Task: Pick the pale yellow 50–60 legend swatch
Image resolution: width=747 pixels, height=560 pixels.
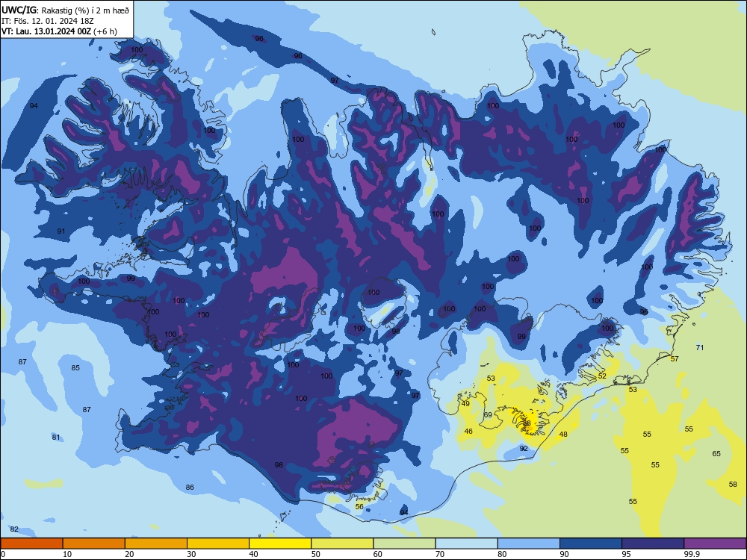Action: (343, 544)
